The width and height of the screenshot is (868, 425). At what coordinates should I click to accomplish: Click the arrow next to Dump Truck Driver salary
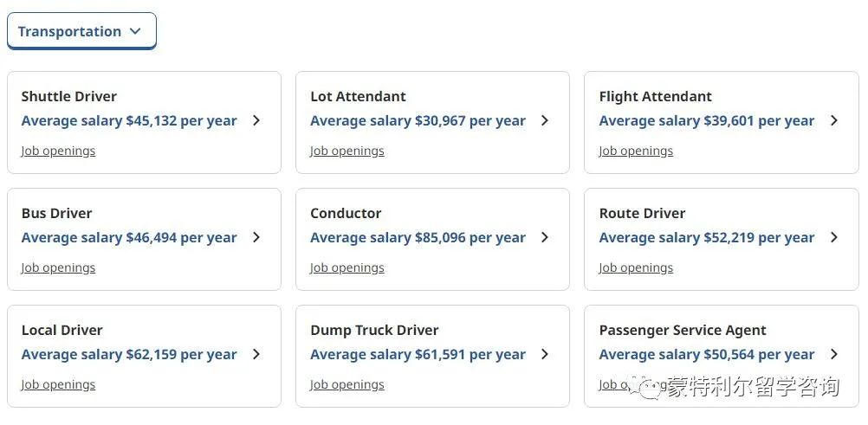click(545, 354)
